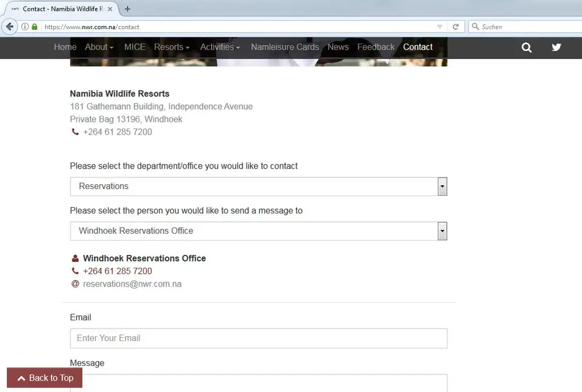Go to Home in the navigation bar

pyautogui.click(x=65, y=47)
